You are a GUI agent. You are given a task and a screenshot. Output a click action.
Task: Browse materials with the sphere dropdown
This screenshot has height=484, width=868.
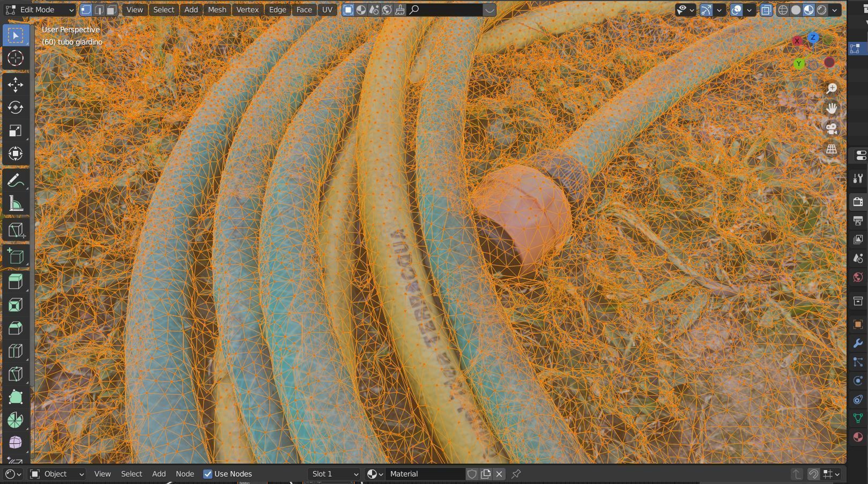coord(375,474)
